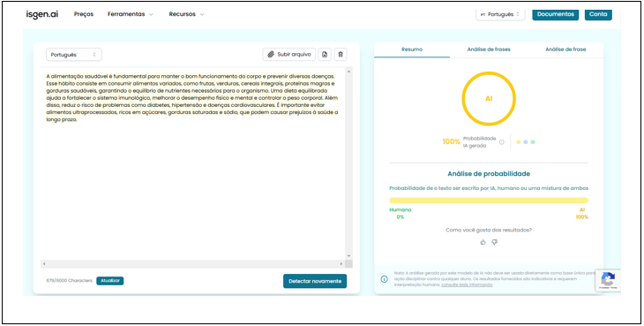Screen dimensions: 644x326
Task: Click the 100% probability value
Action: coord(451,142)
